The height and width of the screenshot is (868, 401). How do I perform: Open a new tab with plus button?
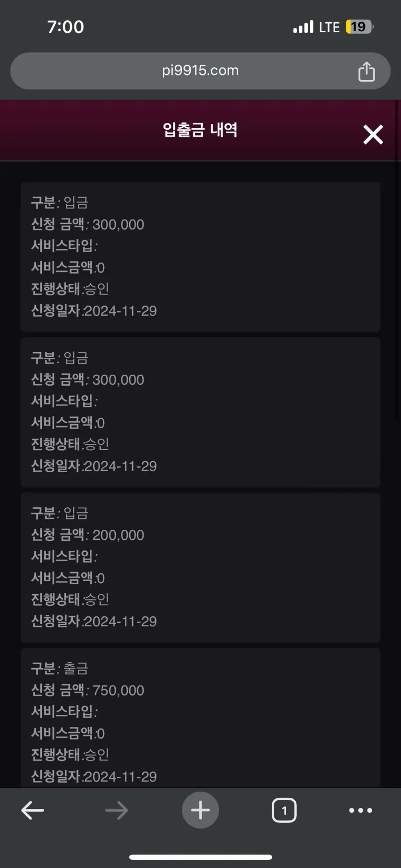tap(200, 810)
